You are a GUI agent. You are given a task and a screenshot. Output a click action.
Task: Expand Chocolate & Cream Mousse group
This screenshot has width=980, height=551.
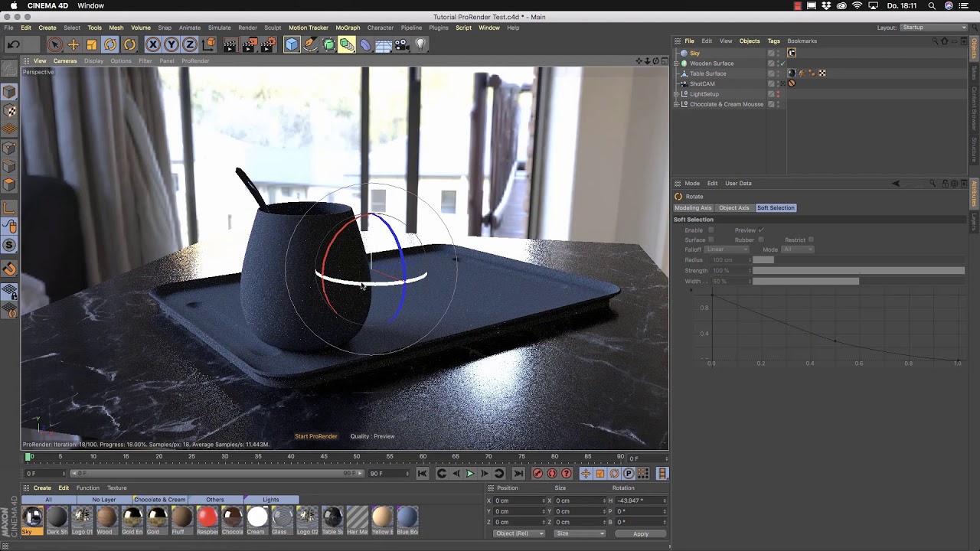tap(676, 104)
